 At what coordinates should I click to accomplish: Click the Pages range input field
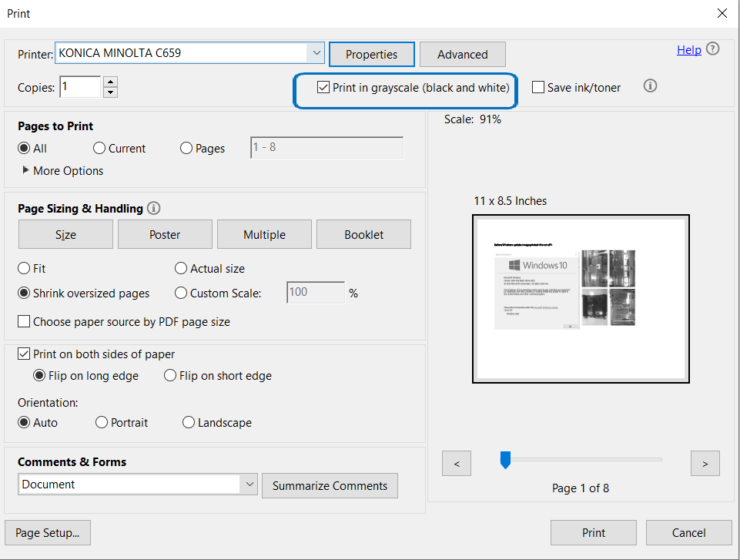(326, 147)
